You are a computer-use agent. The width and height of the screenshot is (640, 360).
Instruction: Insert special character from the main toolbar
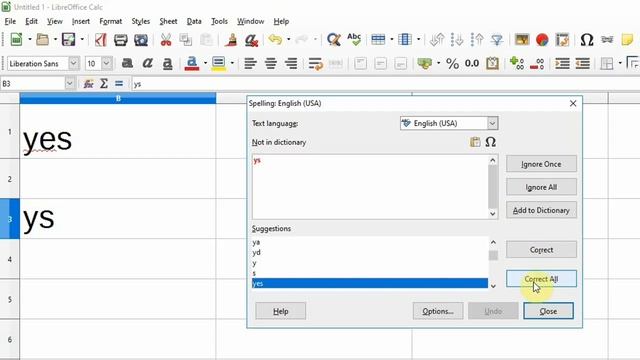587,40
